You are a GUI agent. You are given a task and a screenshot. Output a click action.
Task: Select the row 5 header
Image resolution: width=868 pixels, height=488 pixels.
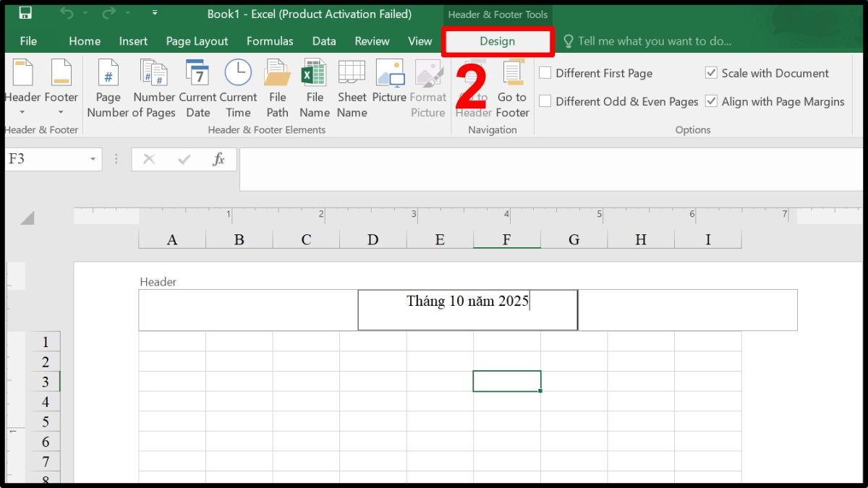pos(46,421)
